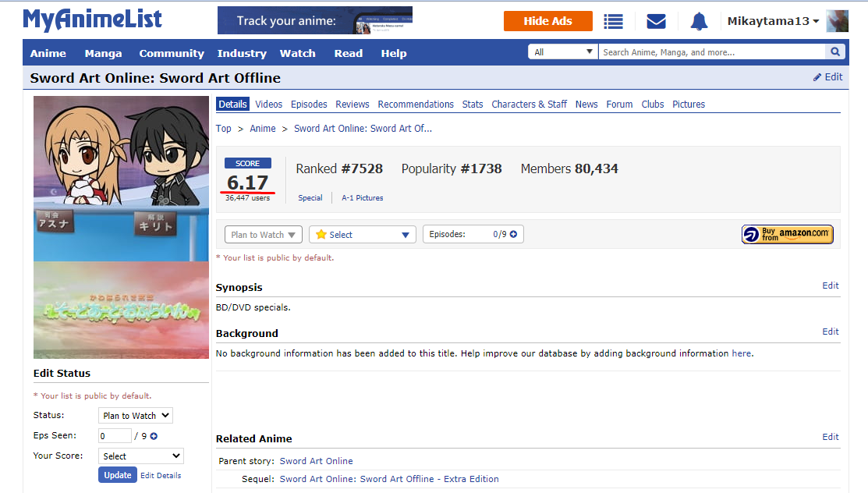Open the notifications bell icon
This screenshot has width=868, height=493.
699,21
